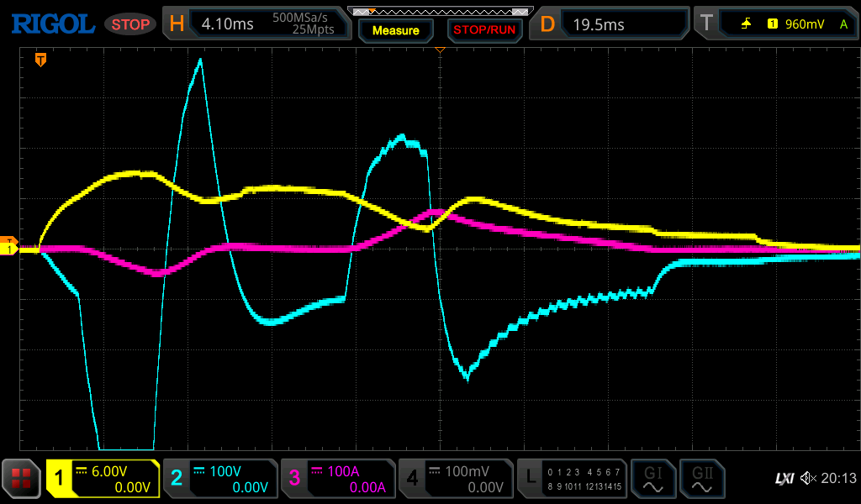The image size is (861, 504).
Task: Toggle channel 2 with the 100V label
Action: 219,479
